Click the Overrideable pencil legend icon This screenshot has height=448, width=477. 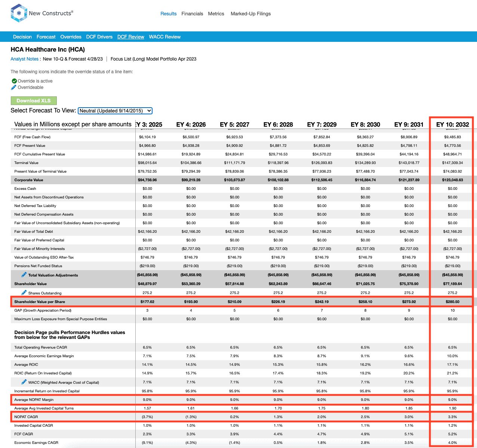click(x=14, y=87)
